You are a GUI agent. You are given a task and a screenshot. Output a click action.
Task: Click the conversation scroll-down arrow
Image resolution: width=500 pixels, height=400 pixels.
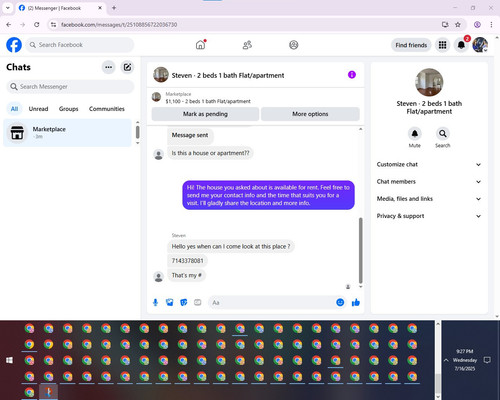coord(360,286)
